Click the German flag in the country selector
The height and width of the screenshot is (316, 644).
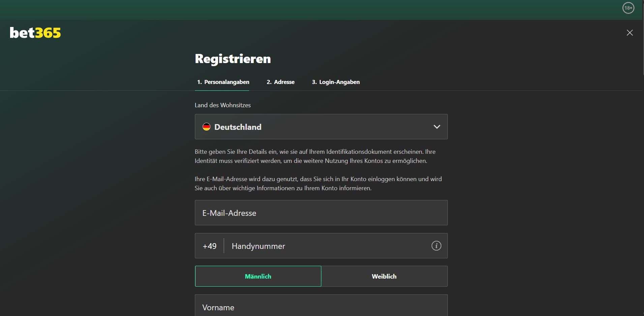(207, 127)
